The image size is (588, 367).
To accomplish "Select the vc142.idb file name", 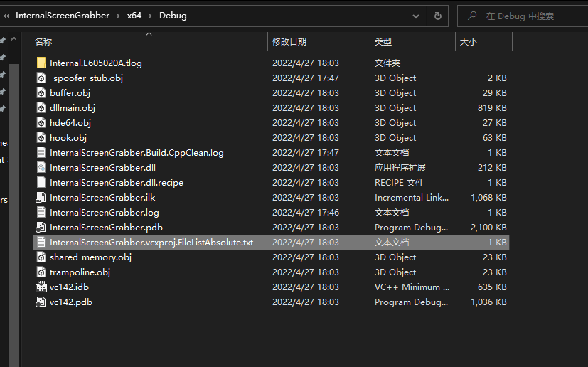I will pos(70,287).
